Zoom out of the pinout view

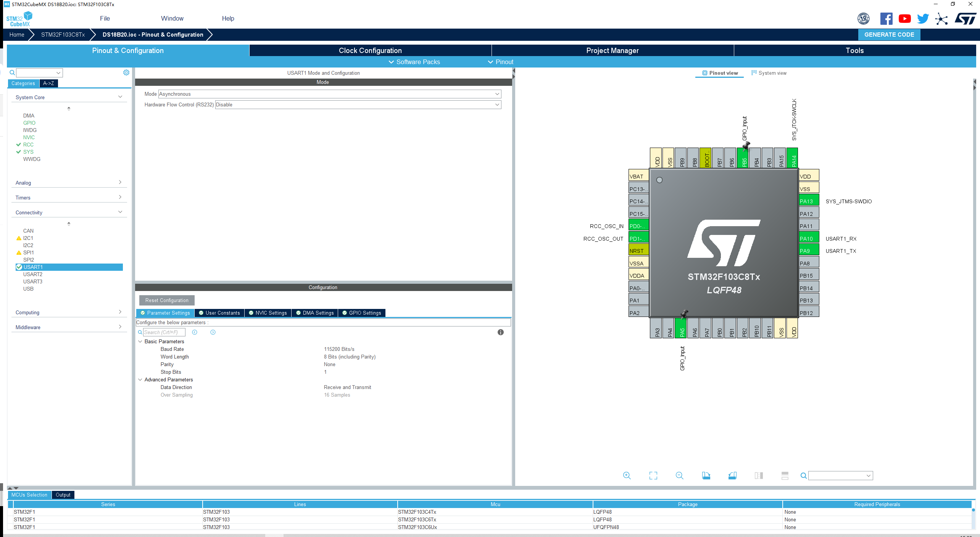click(x=680, y=476)
